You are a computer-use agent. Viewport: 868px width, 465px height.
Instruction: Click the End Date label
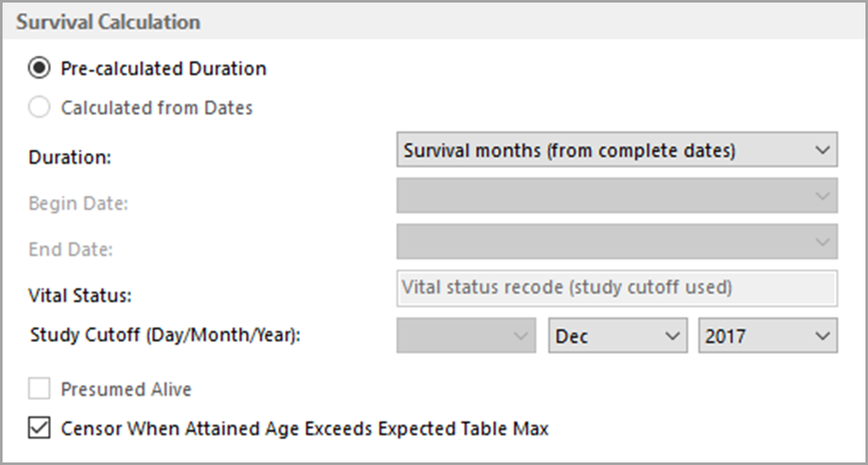(x=71, y=250)
